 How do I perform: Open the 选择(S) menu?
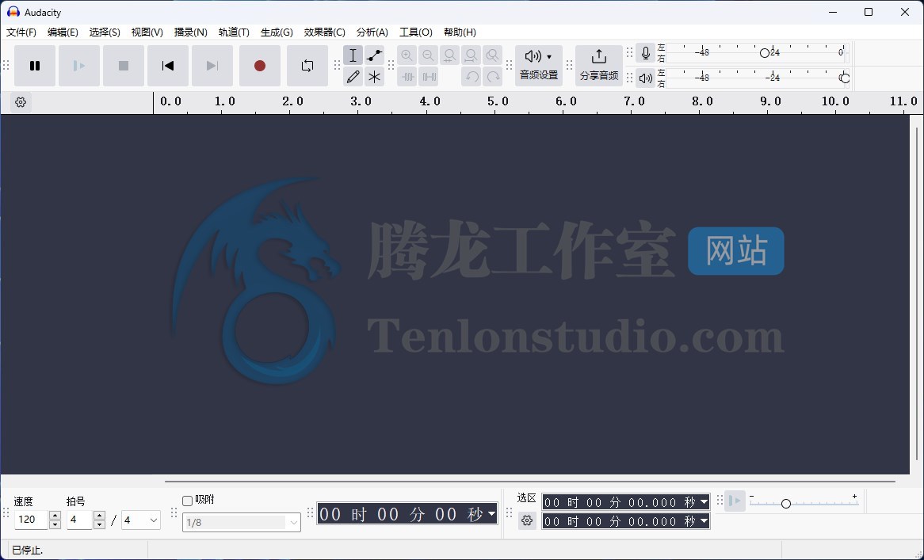[105, 32]
